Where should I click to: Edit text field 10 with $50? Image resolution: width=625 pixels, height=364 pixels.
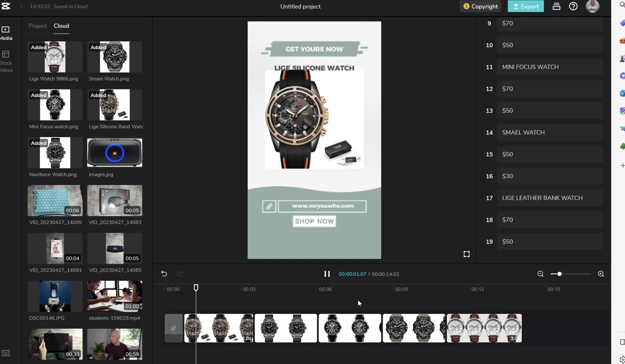point(549,45)
